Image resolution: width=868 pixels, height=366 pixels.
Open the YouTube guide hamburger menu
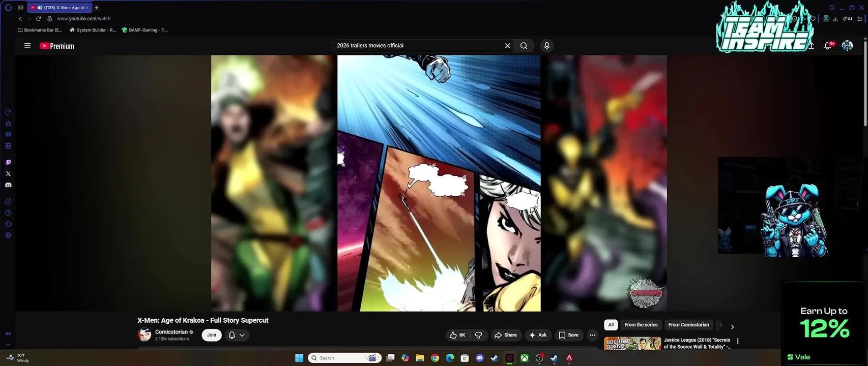click(27, 46)
